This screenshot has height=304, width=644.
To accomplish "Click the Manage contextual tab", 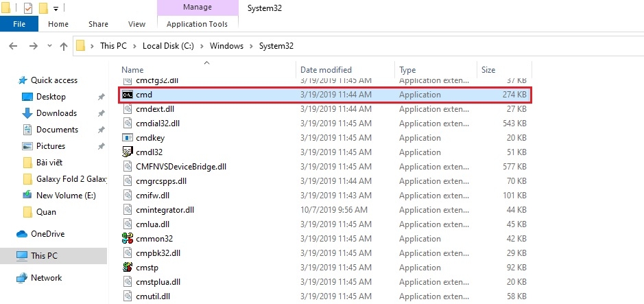I will pos(198,8).
